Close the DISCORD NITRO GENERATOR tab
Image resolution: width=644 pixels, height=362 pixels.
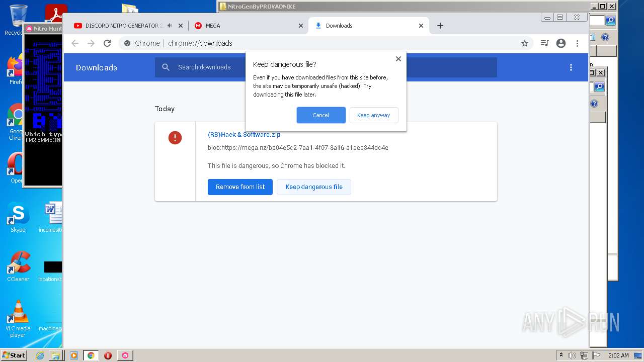(181, 26)
